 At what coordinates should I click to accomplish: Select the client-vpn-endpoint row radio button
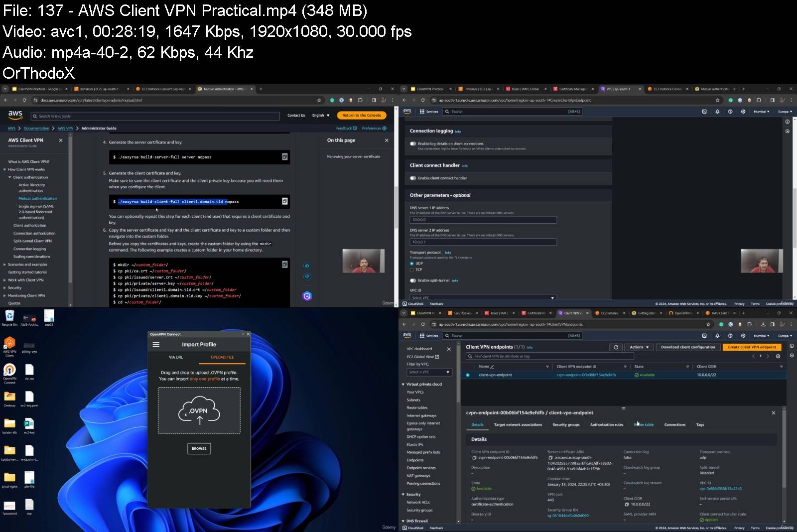click(468, 375)
